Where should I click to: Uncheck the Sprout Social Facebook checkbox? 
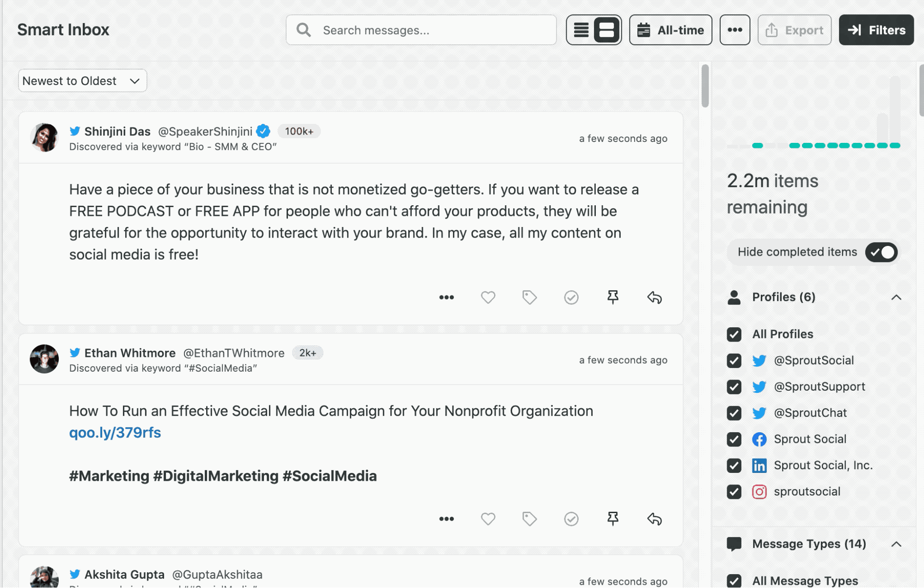pos(734,439)
